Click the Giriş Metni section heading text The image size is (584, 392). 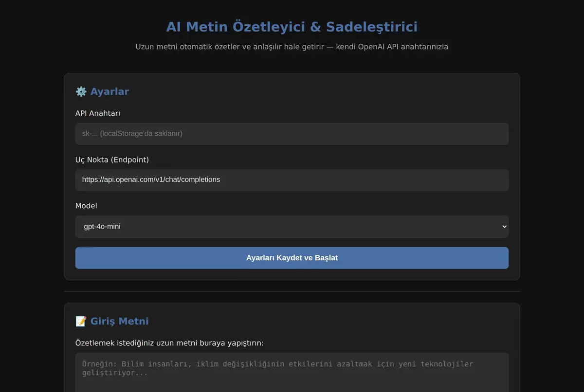[120, 321]
